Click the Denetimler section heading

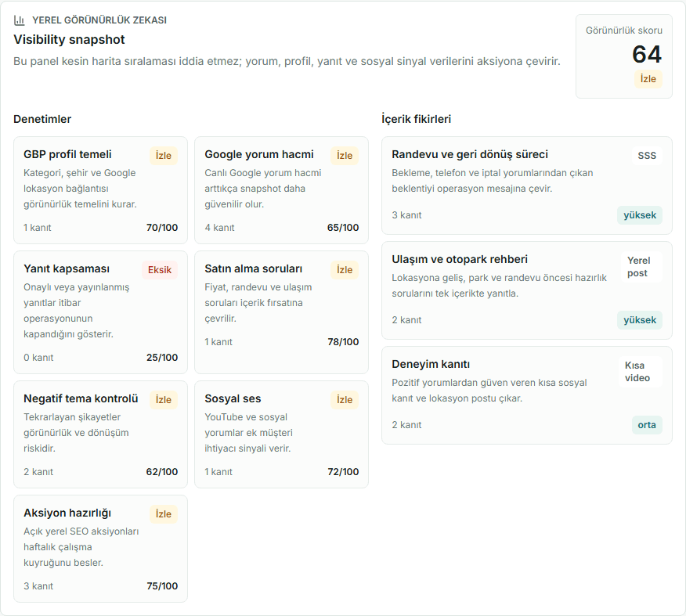point(42,119)
